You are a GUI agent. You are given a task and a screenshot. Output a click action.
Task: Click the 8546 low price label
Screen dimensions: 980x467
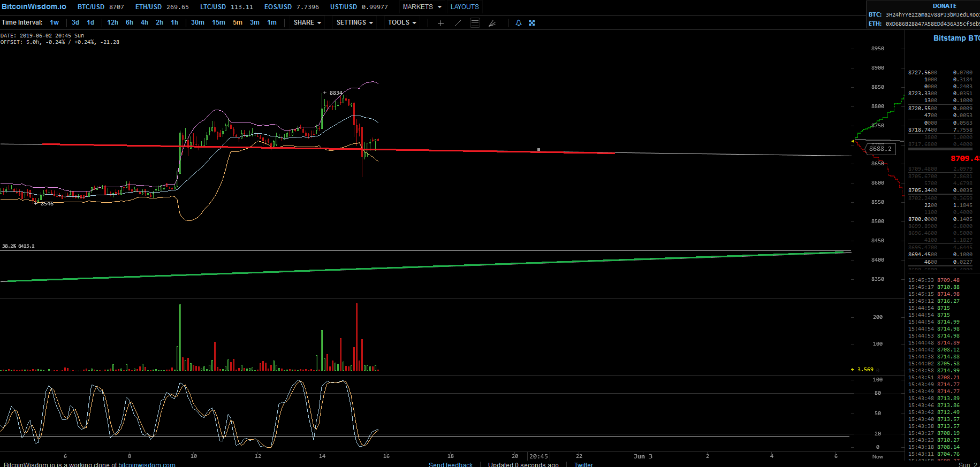(x=47, y=204)
